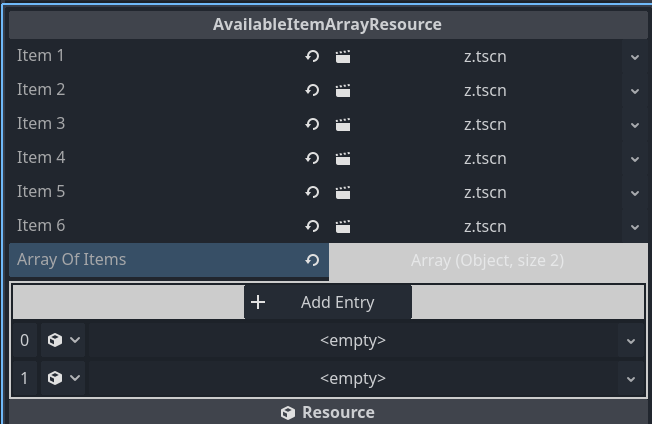
Task: Click the Add Entry button
Action: (328, 302)
